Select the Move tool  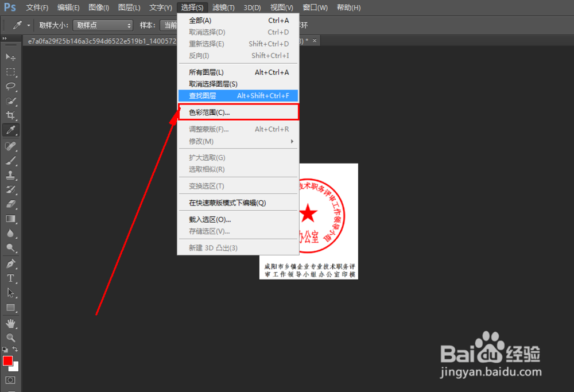(10, 57)
